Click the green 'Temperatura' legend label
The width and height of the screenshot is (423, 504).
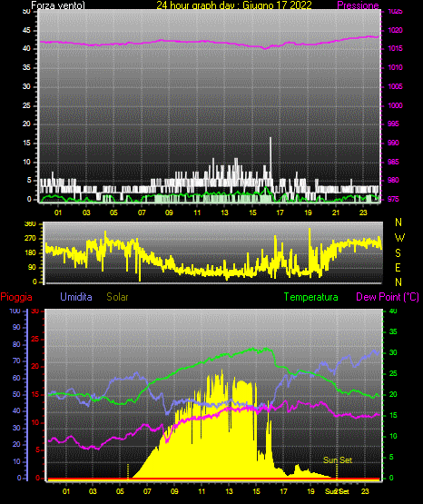click(x=311, y=297)
